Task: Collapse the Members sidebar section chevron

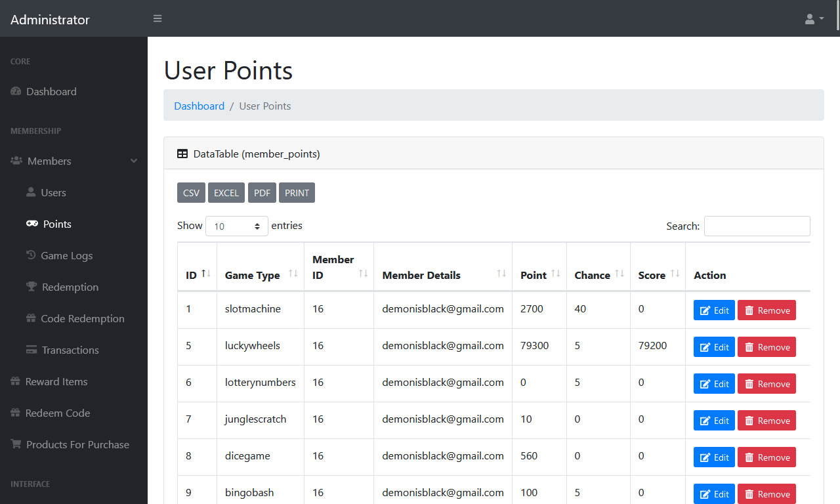Action: 134,161
